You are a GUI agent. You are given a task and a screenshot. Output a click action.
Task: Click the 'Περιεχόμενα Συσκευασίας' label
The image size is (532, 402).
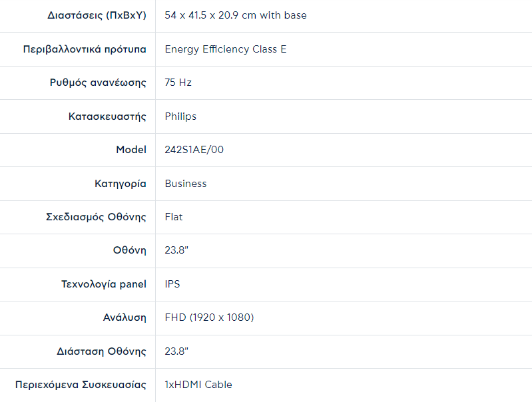pyautogui.click(x=81, y=385)
